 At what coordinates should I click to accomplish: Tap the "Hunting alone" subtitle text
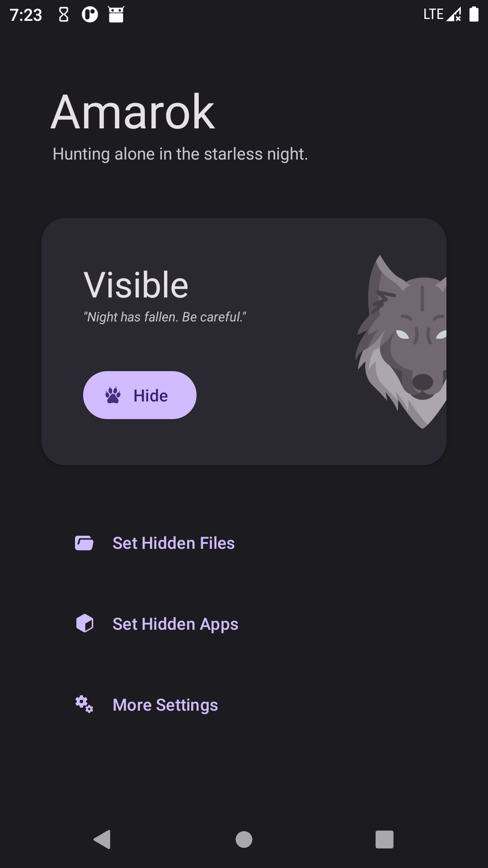pos(180,154)
